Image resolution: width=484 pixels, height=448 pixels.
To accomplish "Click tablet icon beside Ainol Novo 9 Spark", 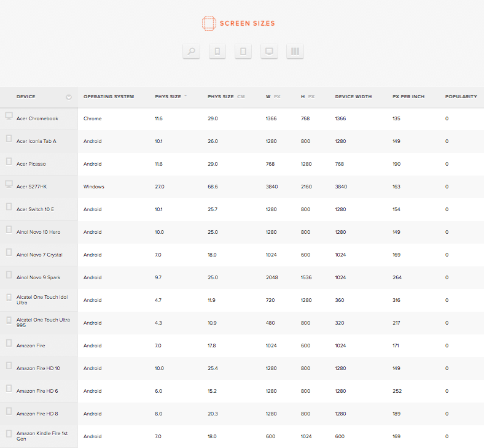I will (x=9, y=275).
